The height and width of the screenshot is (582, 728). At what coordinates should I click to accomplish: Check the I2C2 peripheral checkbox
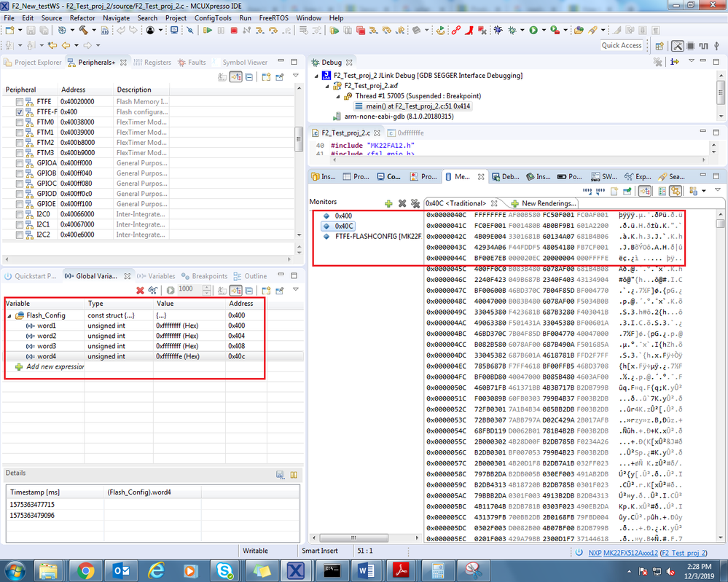click(19, 235)
